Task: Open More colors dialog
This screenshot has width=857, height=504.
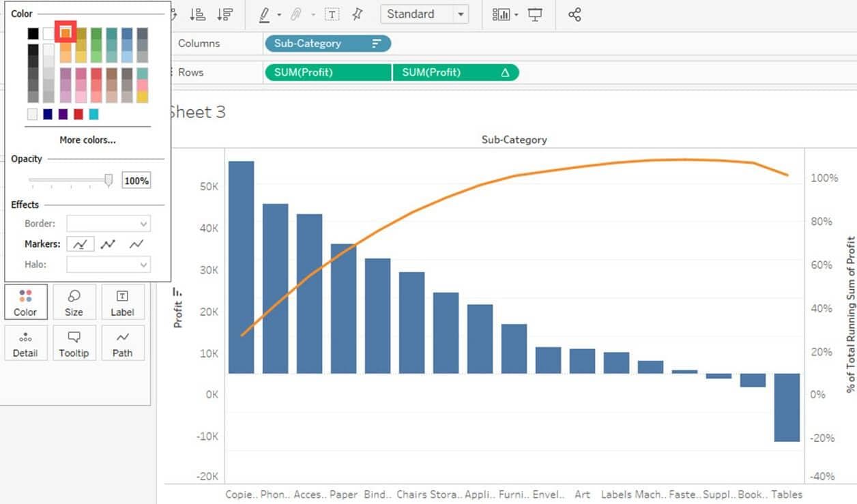Action: 87,139
